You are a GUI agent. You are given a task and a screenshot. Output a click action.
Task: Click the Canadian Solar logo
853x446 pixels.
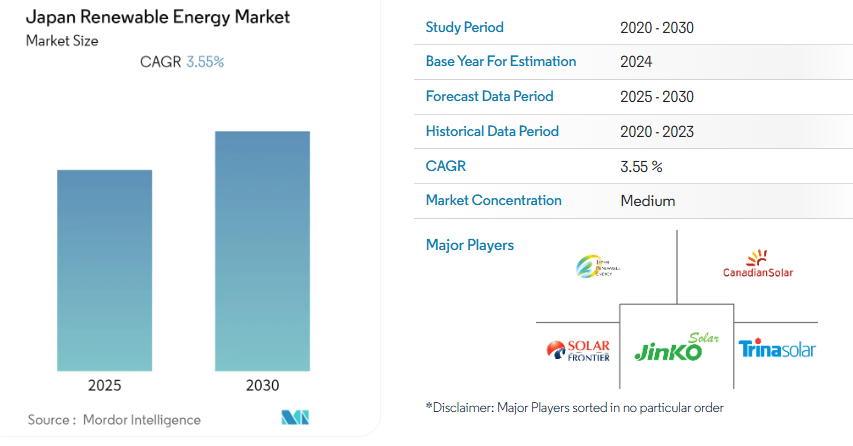[x=758, y=267]
